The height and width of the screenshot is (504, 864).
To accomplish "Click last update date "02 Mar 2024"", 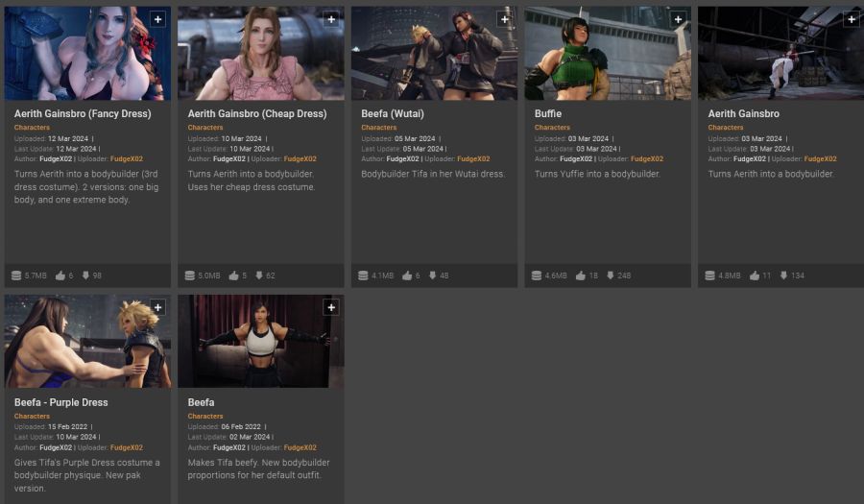I will (250, 438).
